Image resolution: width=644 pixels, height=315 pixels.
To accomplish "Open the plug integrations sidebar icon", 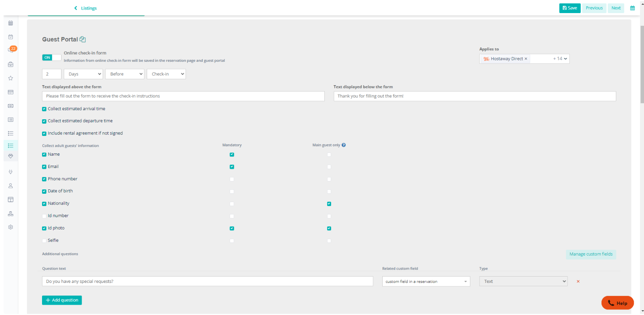I will (x=11, y=172).
